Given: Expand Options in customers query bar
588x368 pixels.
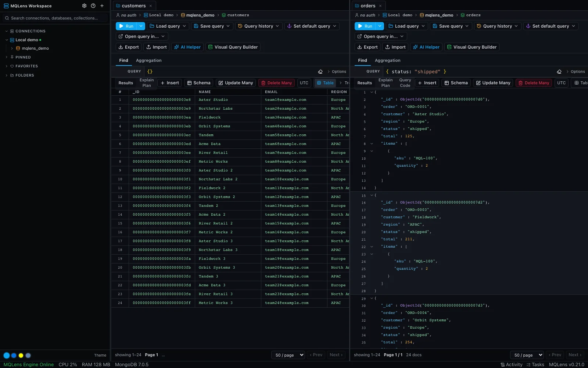Looking at the screenshot, I should tap(337, 72).
